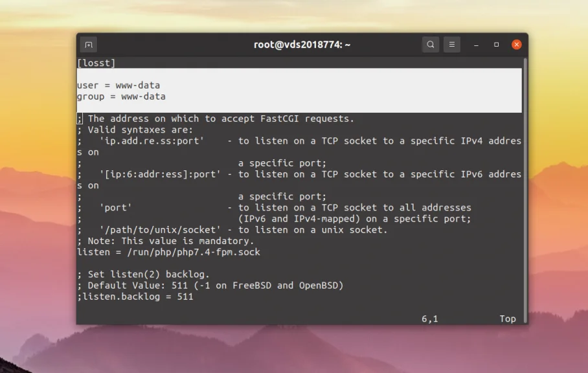Screen dimensions: 588x373
Task: Click the '/path/to/unix/socket' syntax text
Action: tap(160, 230)
